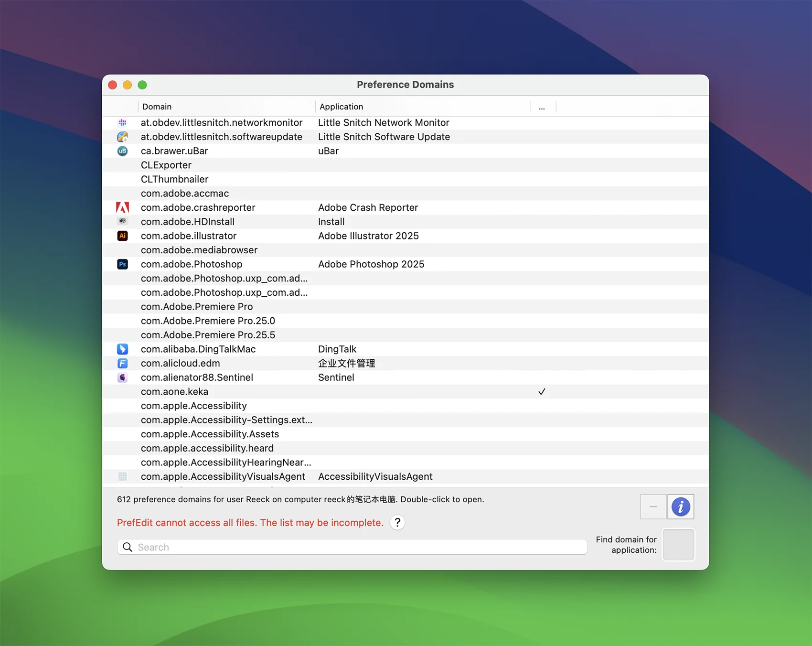Sort by the Domain column header
This screenshot has height=646, width=812.
pos(226,107)
